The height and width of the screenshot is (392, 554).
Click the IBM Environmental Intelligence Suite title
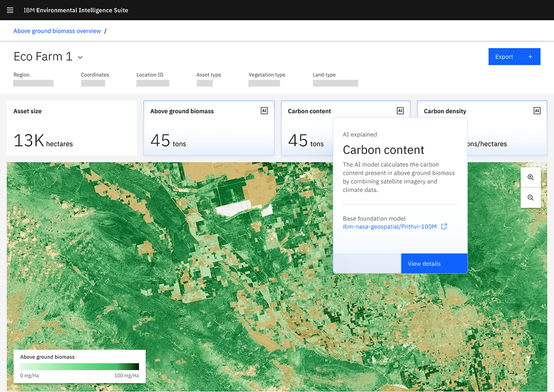tap(75, 10)
